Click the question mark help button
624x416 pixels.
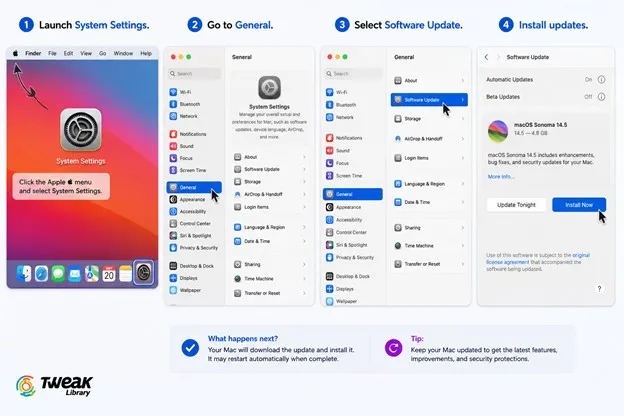[599, 289]
